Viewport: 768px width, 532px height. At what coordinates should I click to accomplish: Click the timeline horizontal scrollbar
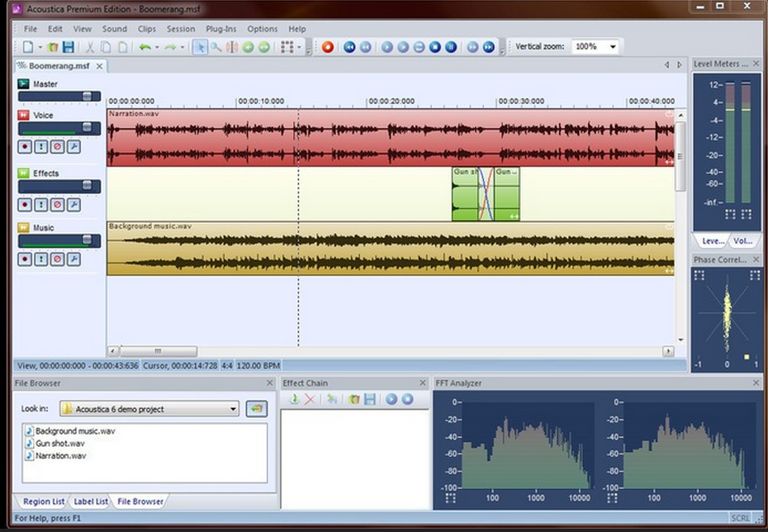[157, 350]
